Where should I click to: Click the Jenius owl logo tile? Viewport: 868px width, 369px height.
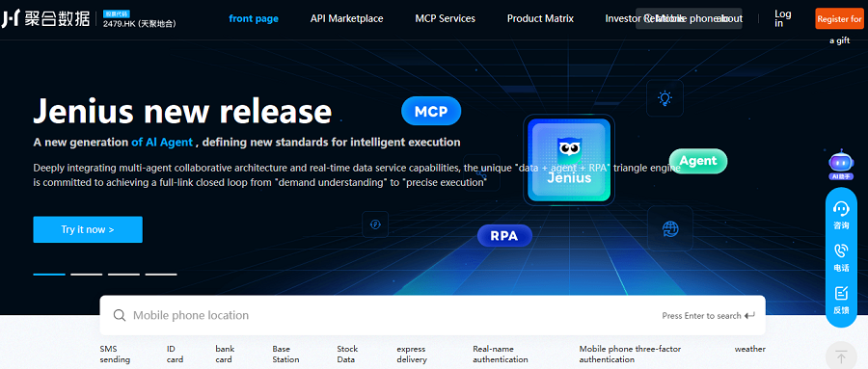pos(569,160)
